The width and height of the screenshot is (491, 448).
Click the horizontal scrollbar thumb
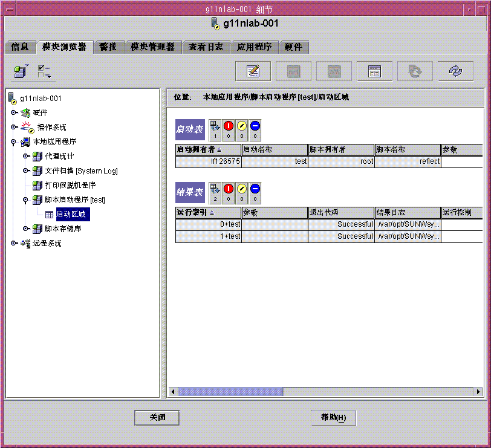230,392
